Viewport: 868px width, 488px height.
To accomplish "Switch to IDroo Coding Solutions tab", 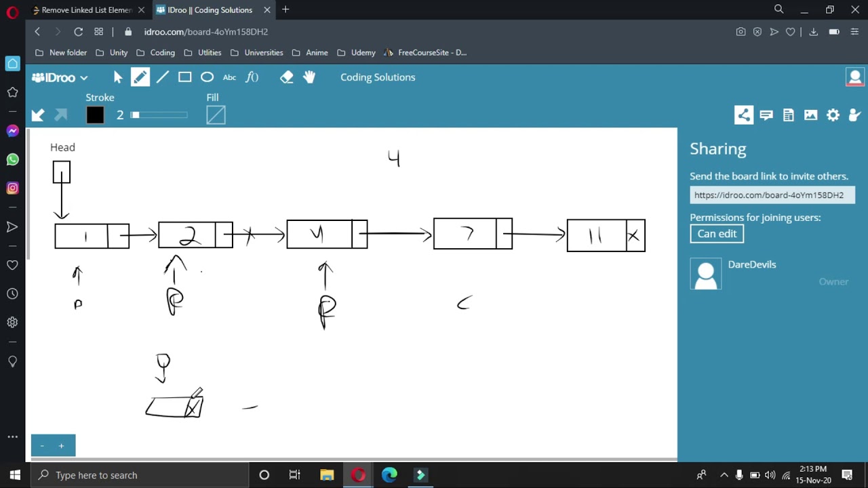I will [214, 10].
